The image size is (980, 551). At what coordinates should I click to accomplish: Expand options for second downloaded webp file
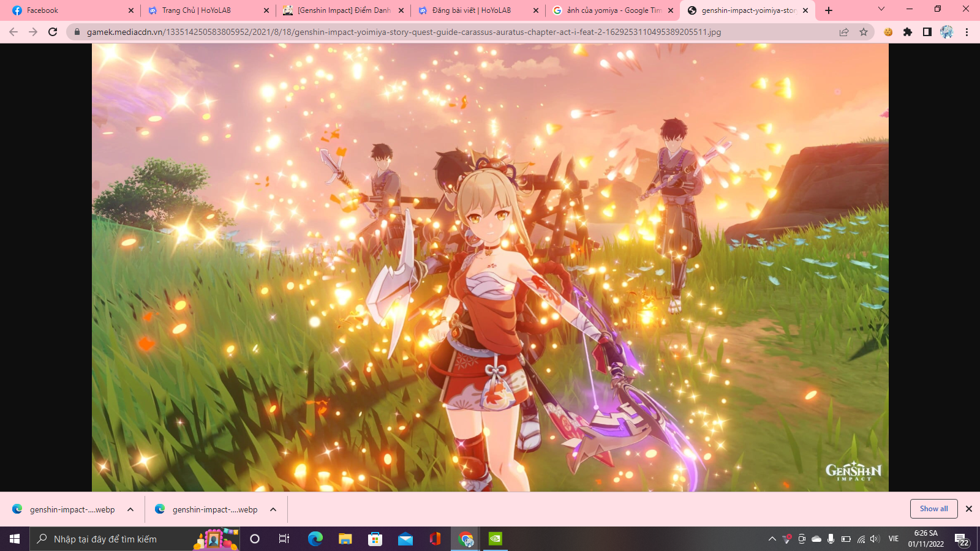coord(273,509)
